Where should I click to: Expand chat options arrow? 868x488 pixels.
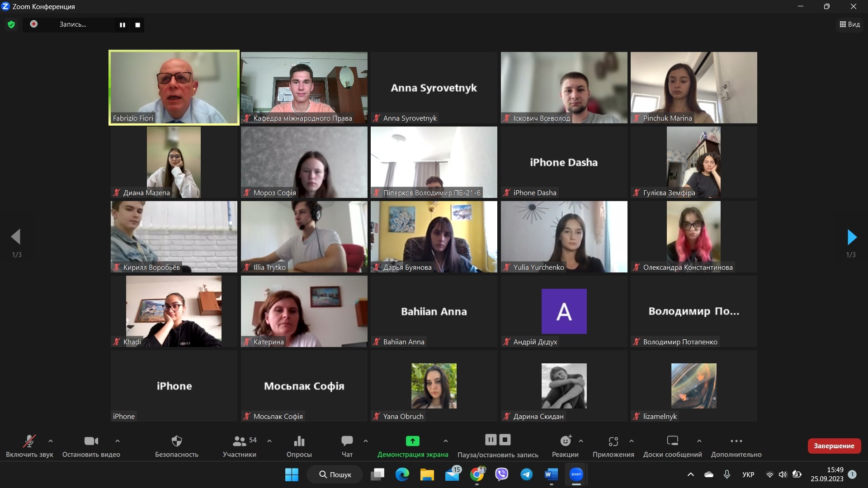tap(366, 441)
